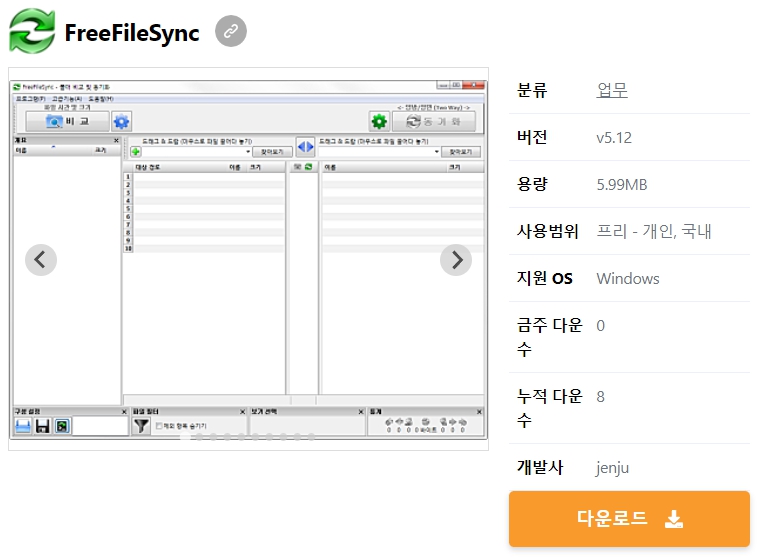Click the developer name jenju
The width and height of the screenshot is (759, 557).
612,467
